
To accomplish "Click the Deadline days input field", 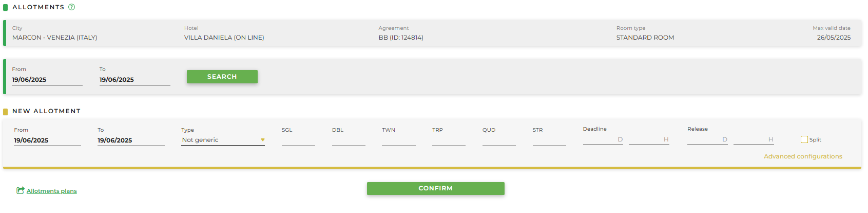I will tap(603, 139).
